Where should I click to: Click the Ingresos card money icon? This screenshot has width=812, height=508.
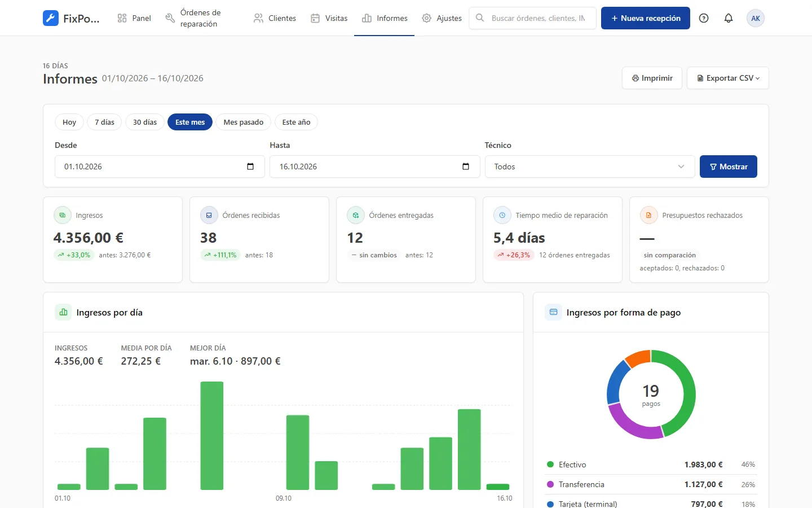pos(63,215)
